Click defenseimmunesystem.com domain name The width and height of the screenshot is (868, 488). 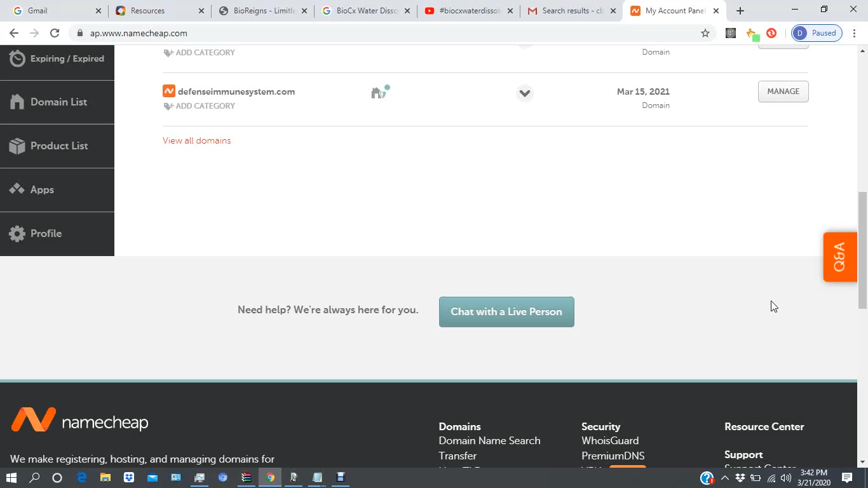click(x=236, y=91)
